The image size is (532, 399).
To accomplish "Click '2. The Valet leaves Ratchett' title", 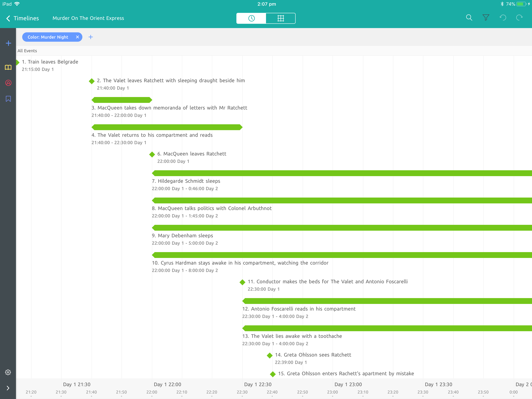I will (x=171, y=81).
